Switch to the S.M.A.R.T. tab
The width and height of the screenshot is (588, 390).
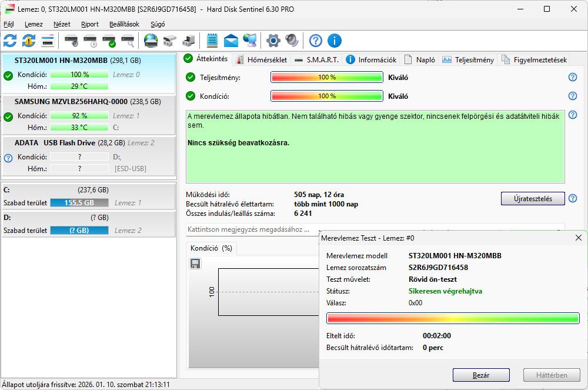pos(318,59)
